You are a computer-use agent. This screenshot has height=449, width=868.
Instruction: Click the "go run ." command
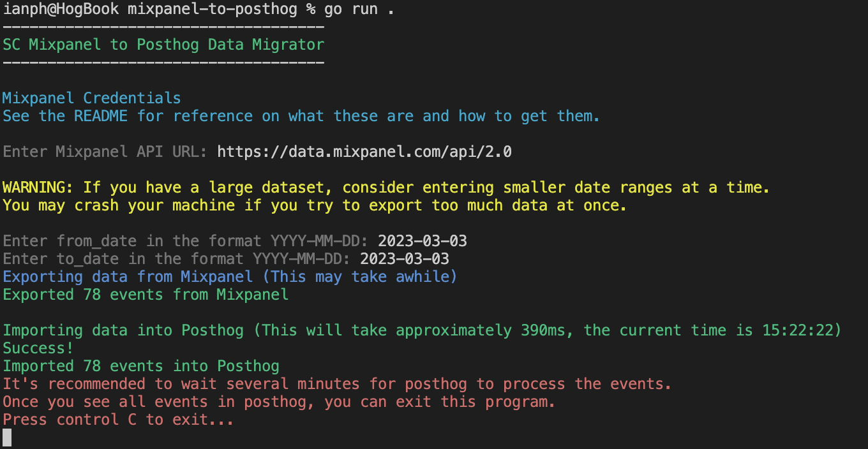pyautogui.click(x=359, y=10)
